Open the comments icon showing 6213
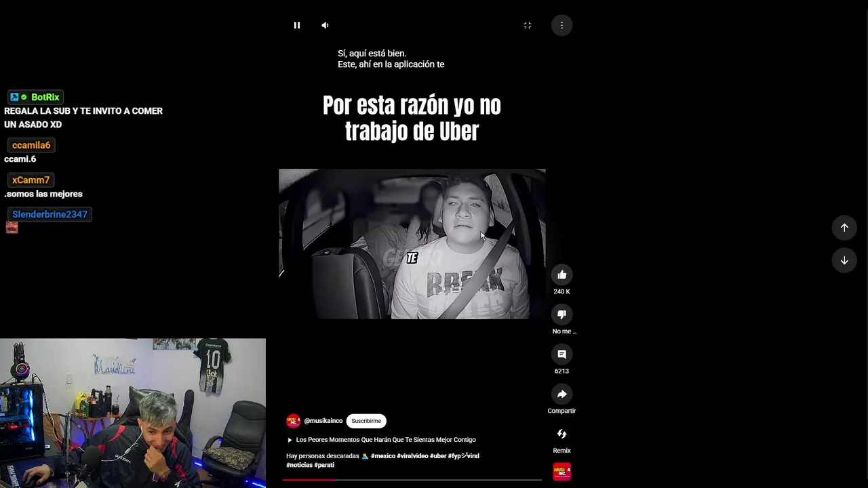The height and width of the screenshot is (488, 868). tap(561, 354)
